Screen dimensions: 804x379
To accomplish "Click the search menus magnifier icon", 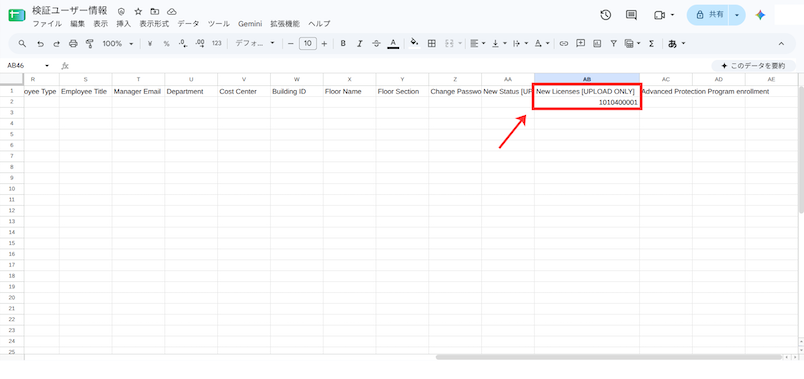I will pyautogui.click(x=22, y=44).
